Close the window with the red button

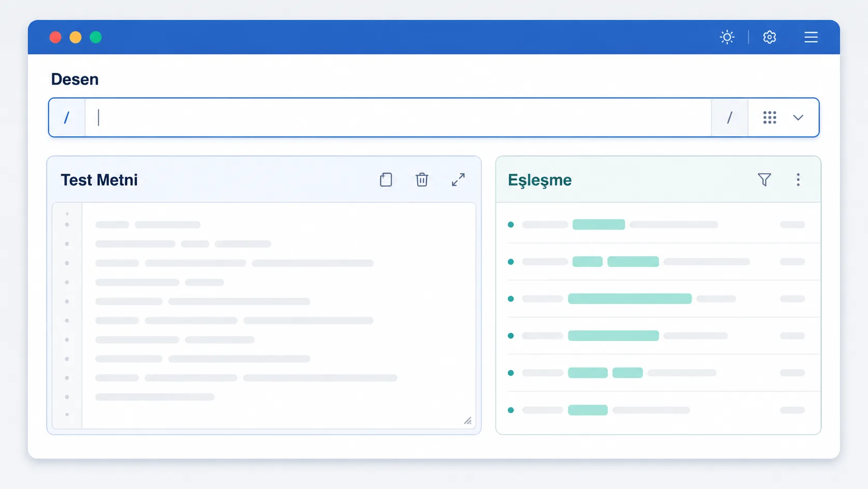click(x=56, y=37)
